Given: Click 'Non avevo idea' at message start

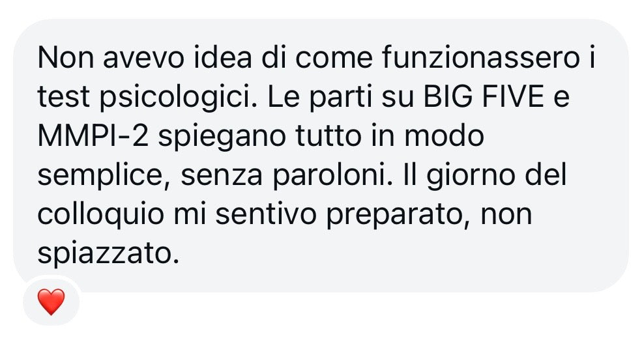Looking at the screenshot, I should pos(144,57).
